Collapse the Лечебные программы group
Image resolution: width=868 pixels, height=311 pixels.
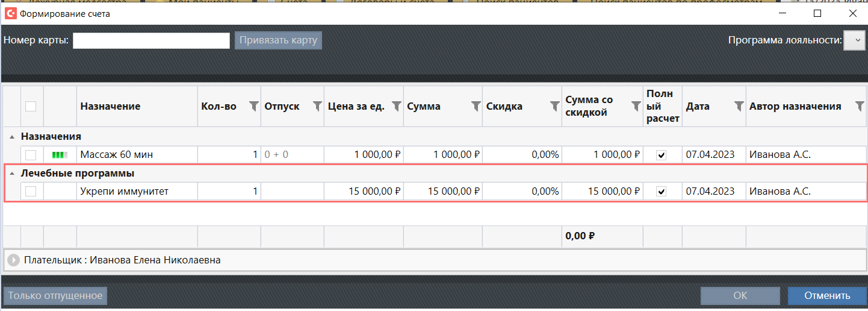click(13, 174)
